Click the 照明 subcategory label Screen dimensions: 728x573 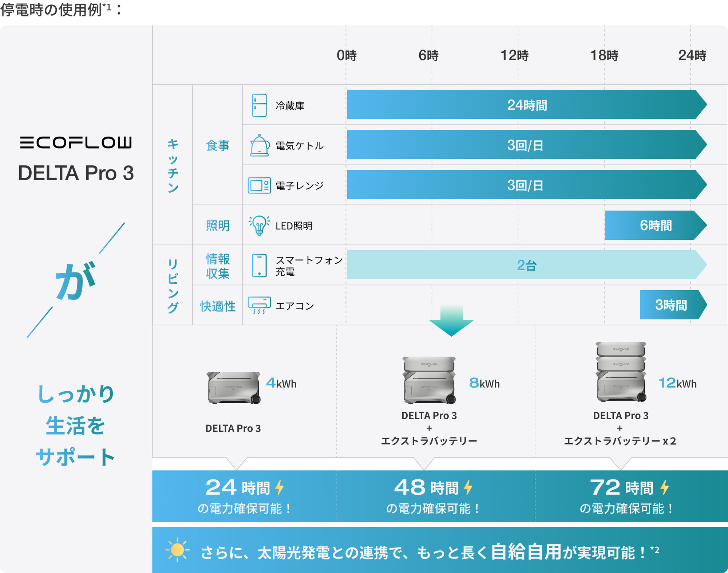pos(218,225)
